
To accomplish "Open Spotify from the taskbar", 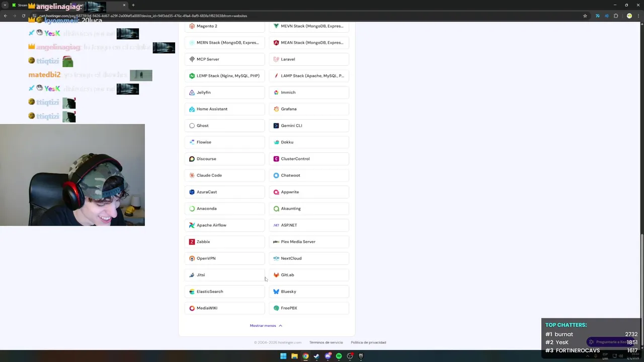I will click(339, 356).
